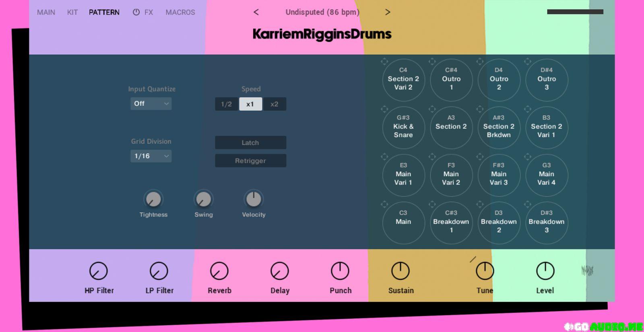Toggle the FX power icon
Screen dimensions: 644x332
(136, 12)
